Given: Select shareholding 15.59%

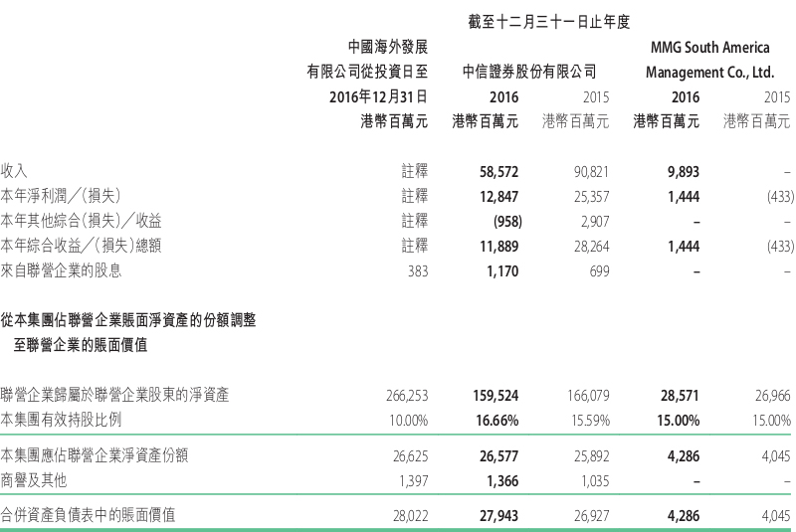Looking at the screenshot, I should (x=590, y=421).
